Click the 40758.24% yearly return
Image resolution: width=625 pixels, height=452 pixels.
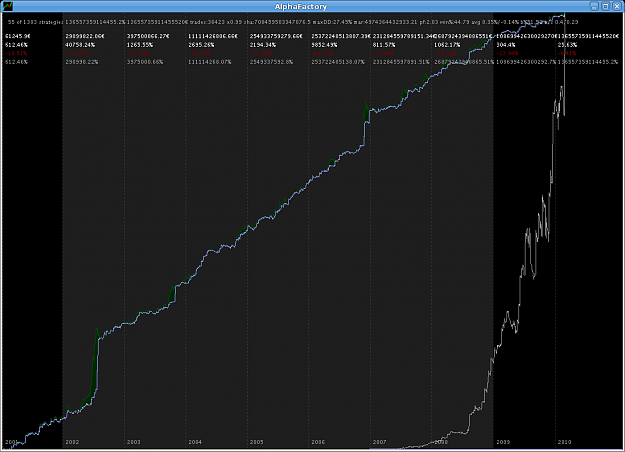coord(80,45)
